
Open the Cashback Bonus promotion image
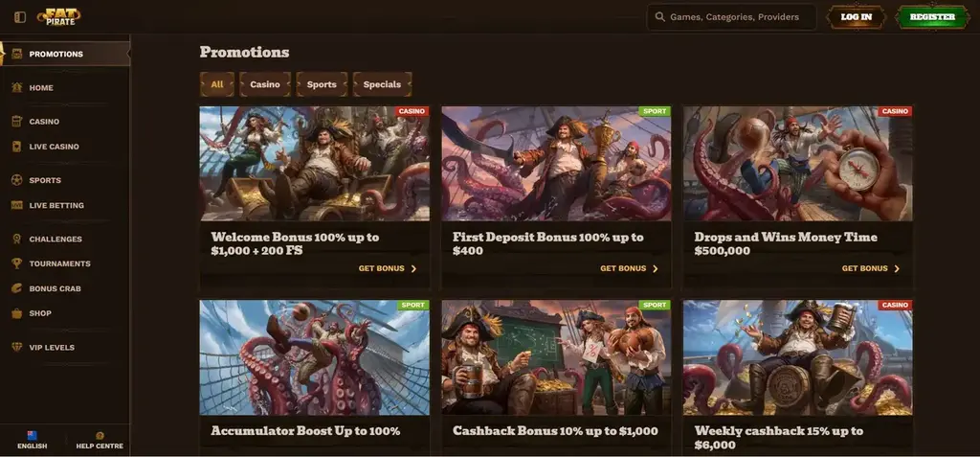(556, 357)
